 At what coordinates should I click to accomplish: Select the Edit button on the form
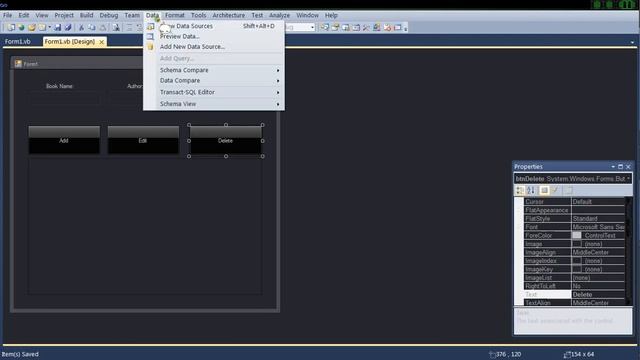point(143,140)
